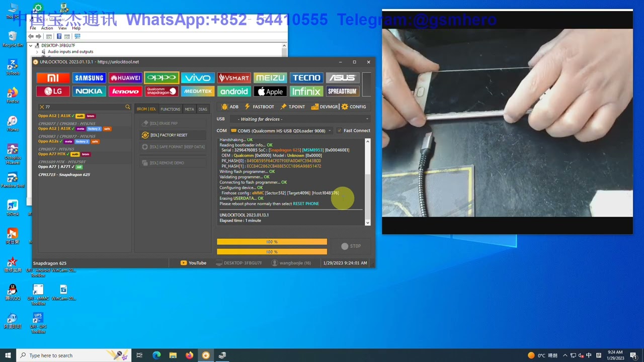
Task: Open the YouTube link in status bar
Action: tap(194, 263)
